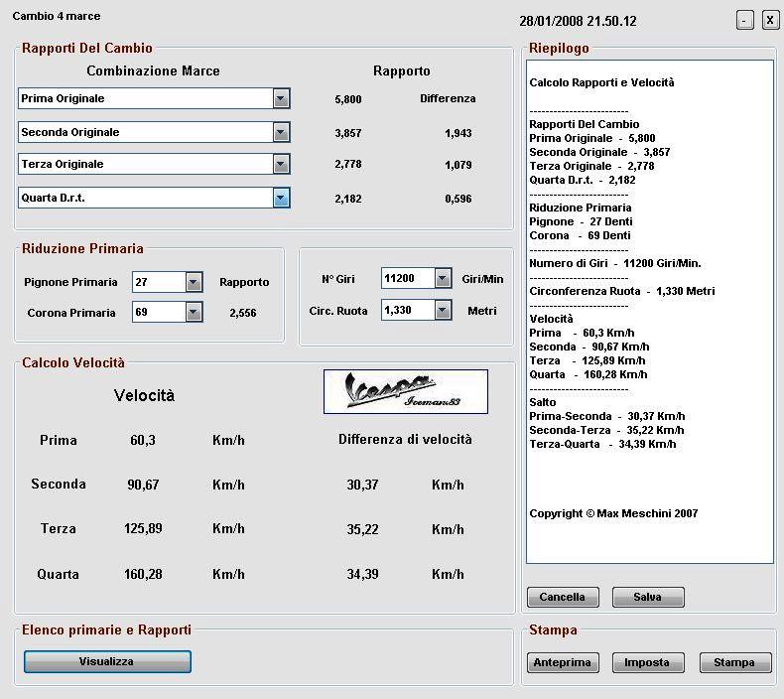Click the Cancella button

pos(563,597)
